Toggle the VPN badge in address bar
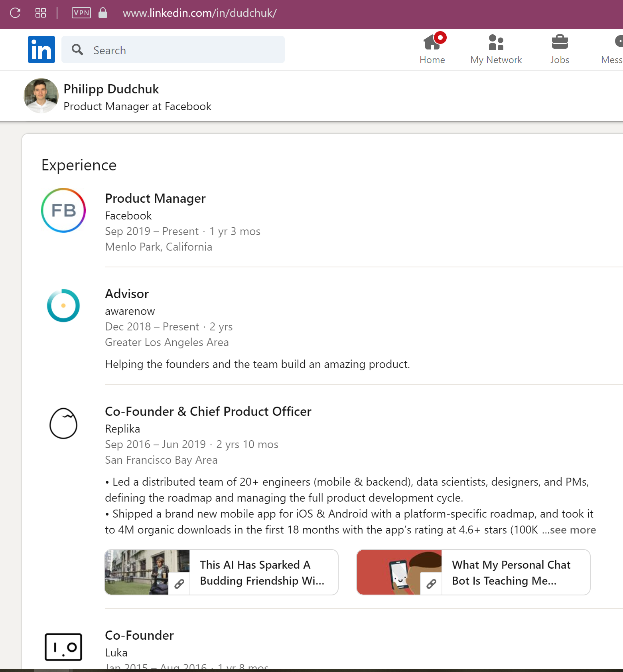Screen dimensions: 623x672 (81, 13)
